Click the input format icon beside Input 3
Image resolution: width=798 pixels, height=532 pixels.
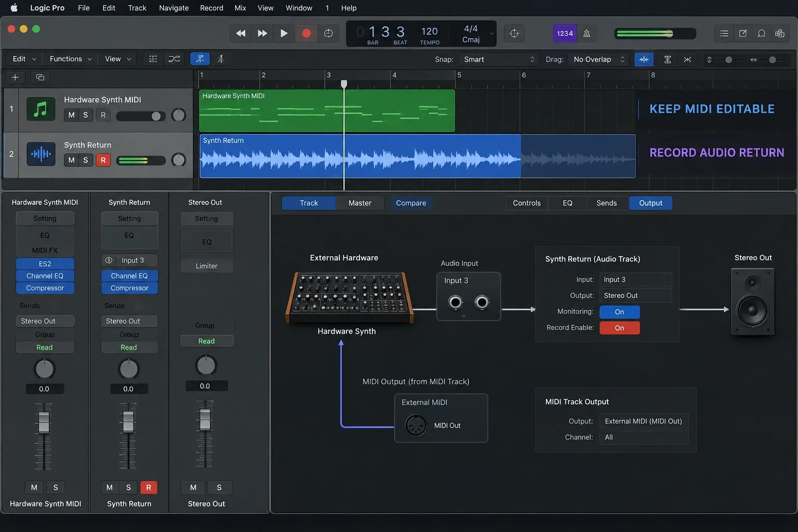pyautogui.click(x=109, y=260)
